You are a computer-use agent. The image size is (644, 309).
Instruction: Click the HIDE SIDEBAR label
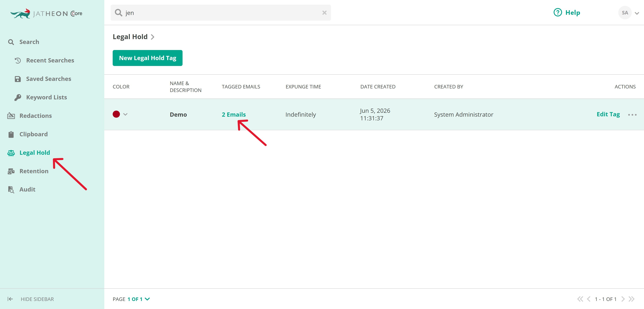37,299
